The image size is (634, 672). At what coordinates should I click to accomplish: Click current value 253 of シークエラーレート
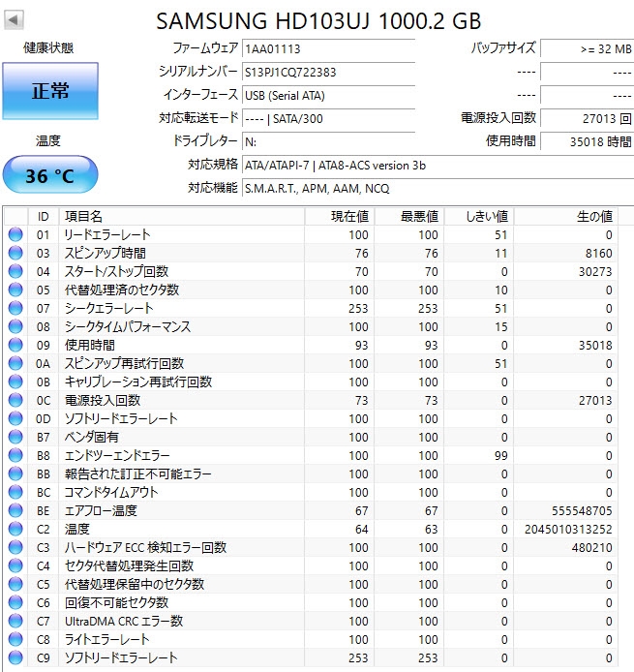358,309
